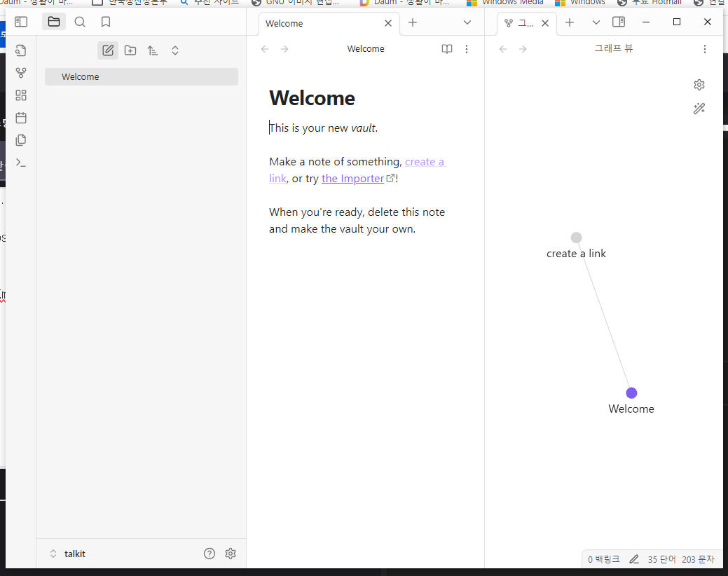Expand or collapse all folders icon

point(175,50)
